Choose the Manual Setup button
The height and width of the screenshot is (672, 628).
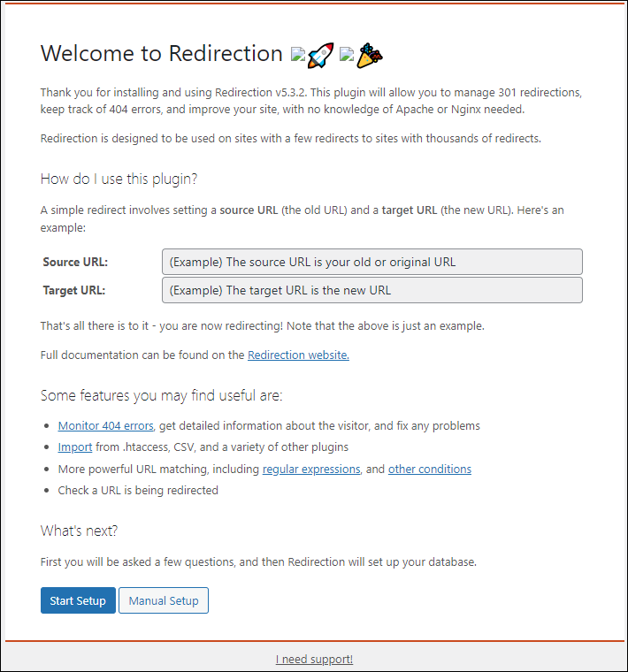164,600
